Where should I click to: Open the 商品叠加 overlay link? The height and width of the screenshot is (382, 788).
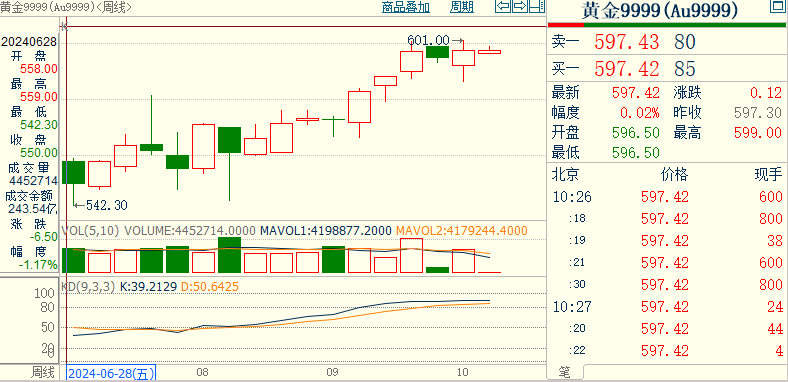click(x=405, y=7)
